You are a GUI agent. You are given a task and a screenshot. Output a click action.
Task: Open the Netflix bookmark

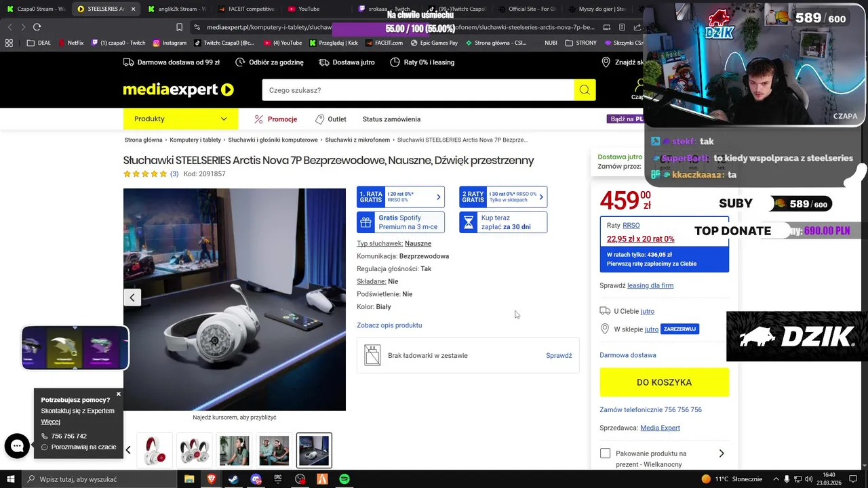pyautogui.click(x=71, y=43)
